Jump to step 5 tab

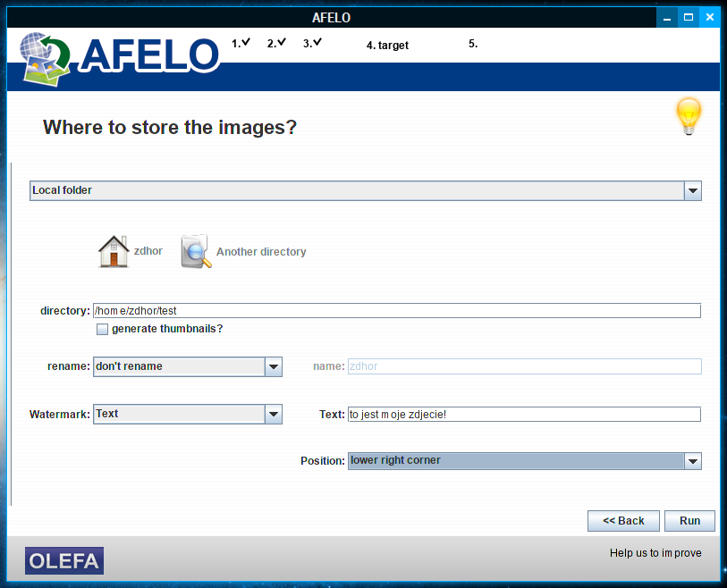[x=473, y=44]
